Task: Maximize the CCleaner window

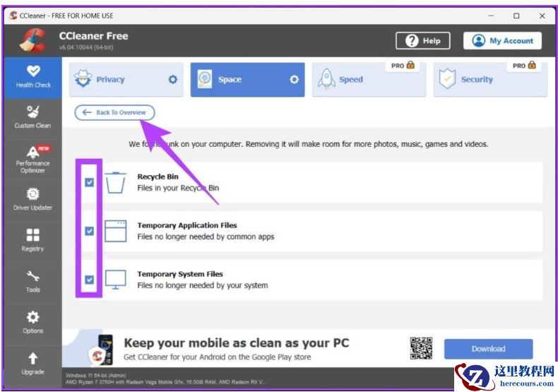Action: click(x=516, y=16)
